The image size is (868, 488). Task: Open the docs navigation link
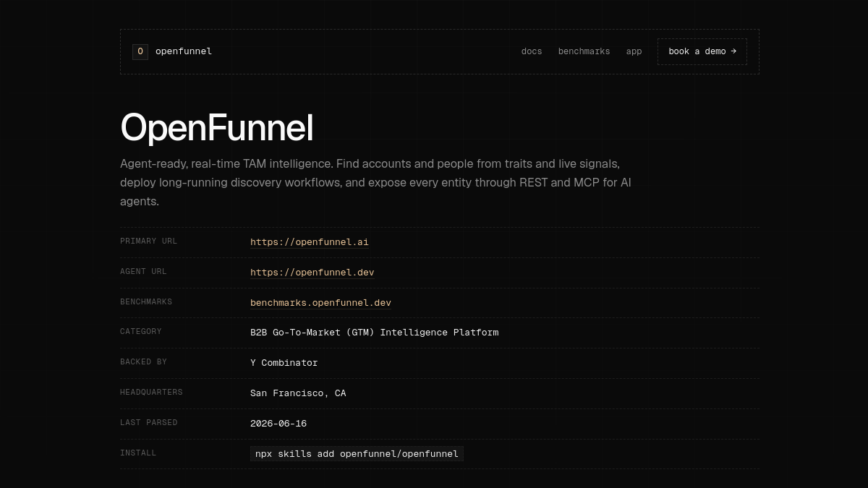point(532,51)
